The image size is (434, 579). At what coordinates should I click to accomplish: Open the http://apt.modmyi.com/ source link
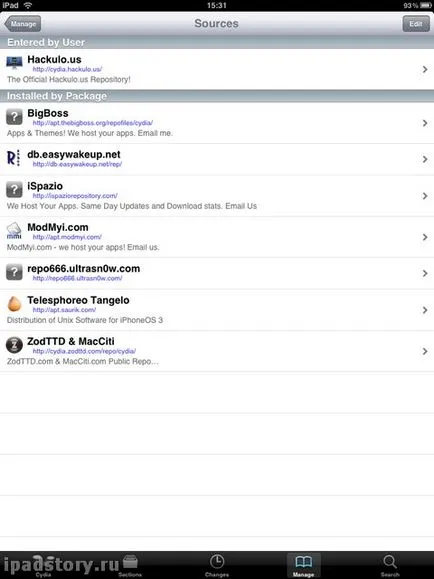[67, 237]
